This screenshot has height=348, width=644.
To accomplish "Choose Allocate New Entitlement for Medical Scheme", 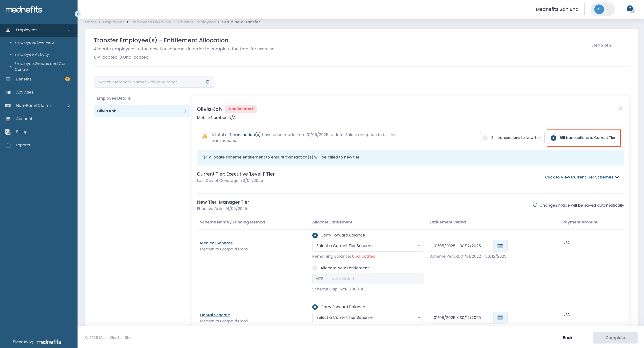I will point(315,268).
